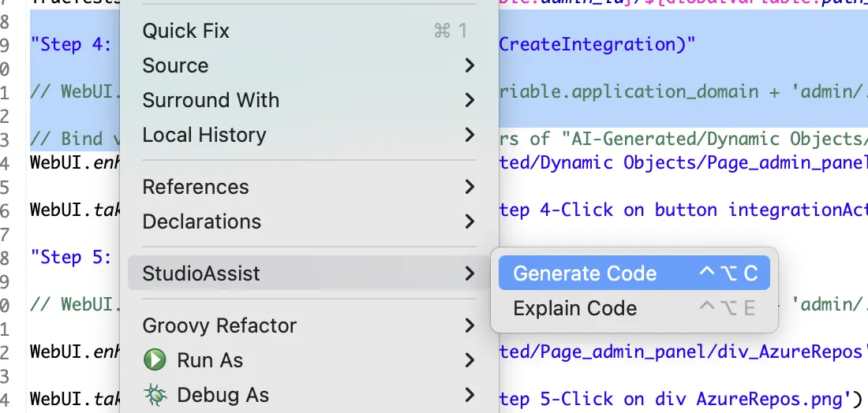Select Explain Code in the StudioAssist submenu
This screenshot has height=413, width=868.
574,308
